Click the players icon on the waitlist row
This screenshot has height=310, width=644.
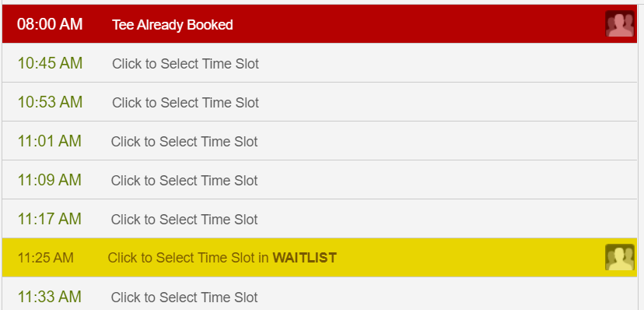tap(620, 257)
